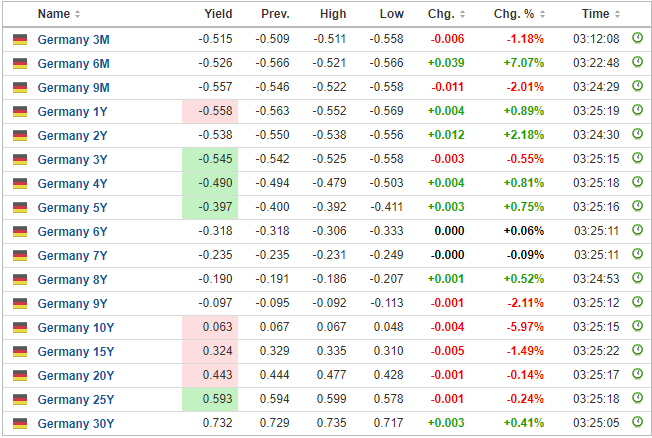Click the clock icon in Germany 7Y row
The height and width of the screenshot is (438, 652).
637,255
